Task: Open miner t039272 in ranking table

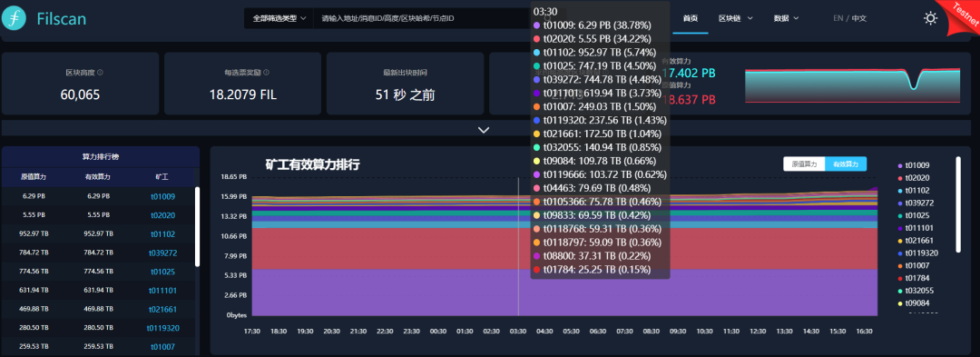Action: pos(162,253)
